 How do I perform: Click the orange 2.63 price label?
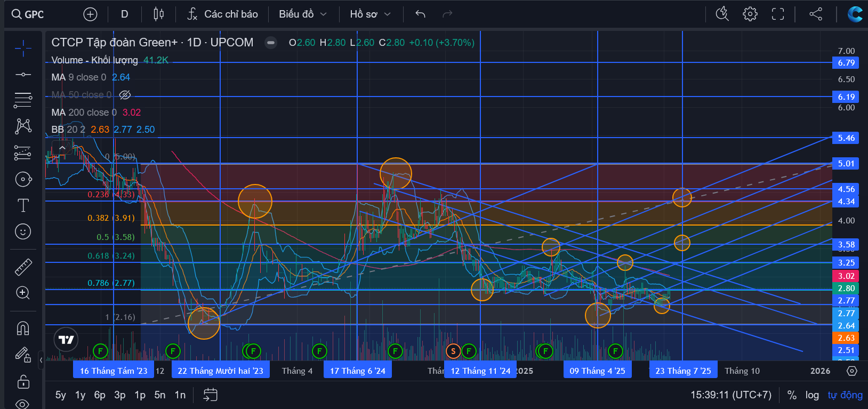tap(846, 338)
